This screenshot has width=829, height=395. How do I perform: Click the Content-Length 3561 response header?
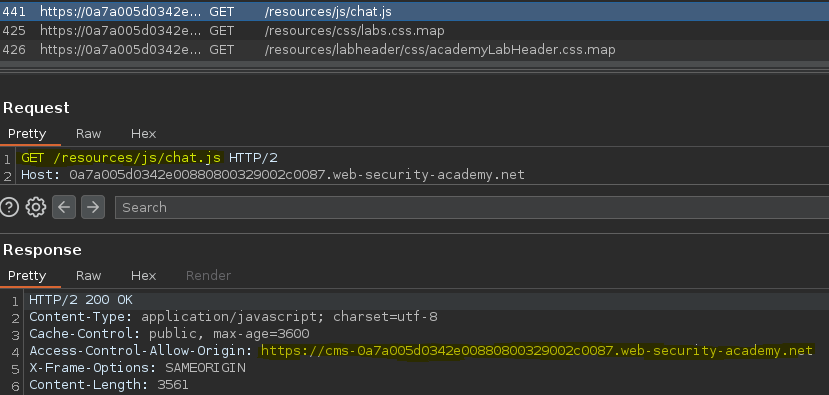click(108, 385)
